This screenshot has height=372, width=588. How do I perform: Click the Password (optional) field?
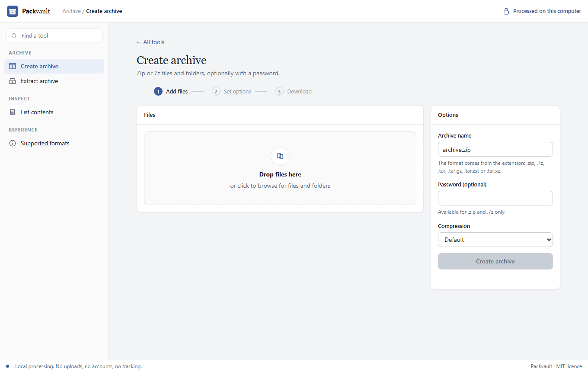[x=495, y=198]
